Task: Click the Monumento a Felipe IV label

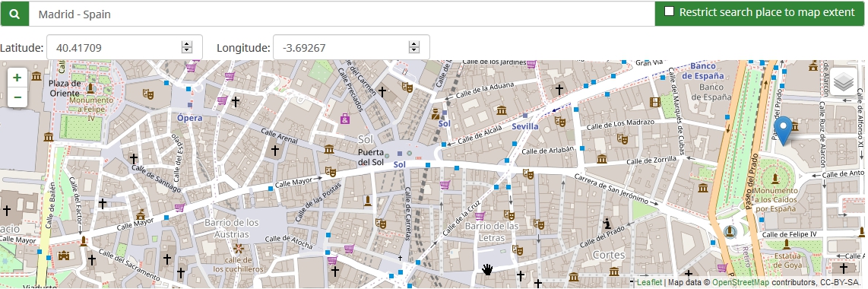Action: coord(90,109)
